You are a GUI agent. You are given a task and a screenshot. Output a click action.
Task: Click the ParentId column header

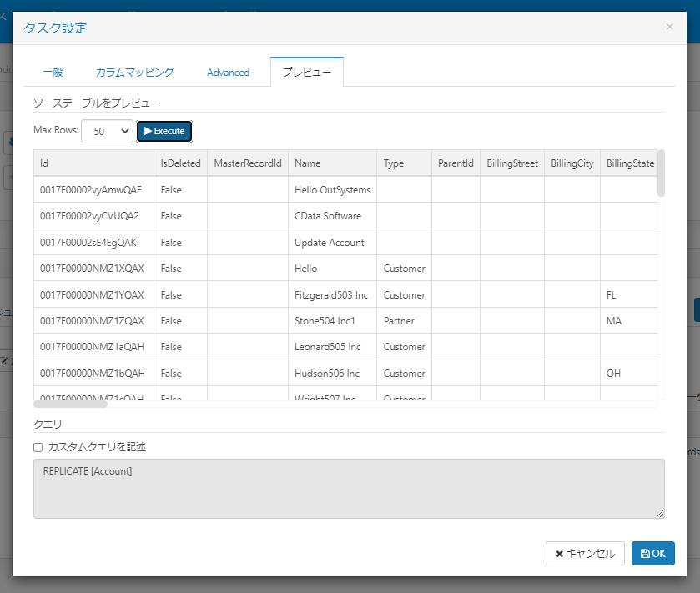(x=456, y=163)
